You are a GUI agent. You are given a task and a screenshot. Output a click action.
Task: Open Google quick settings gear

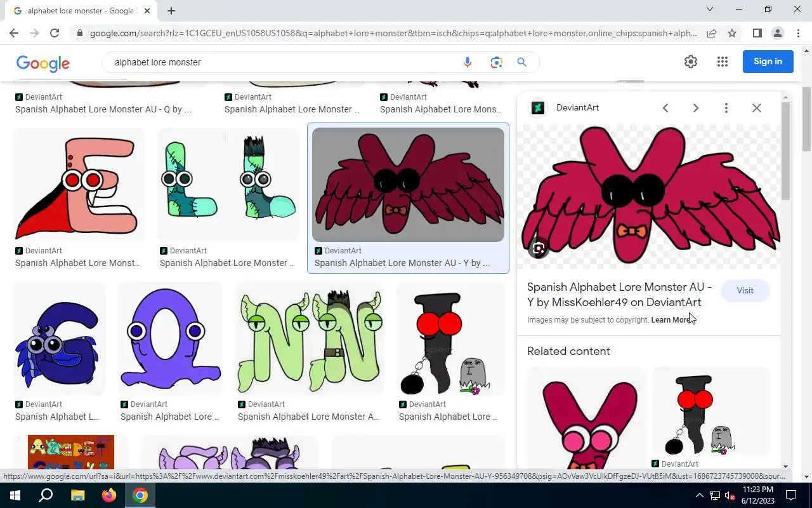pyautogui.click(x=691, y=62)
